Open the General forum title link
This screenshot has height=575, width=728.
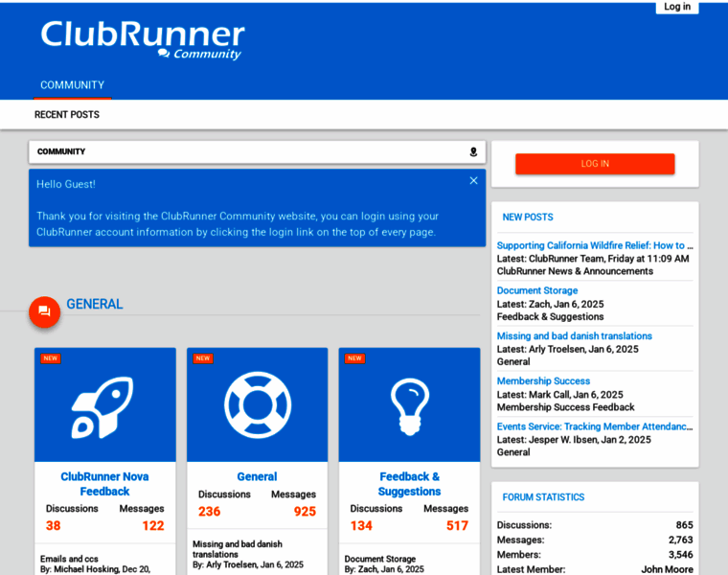pos(258,476)
